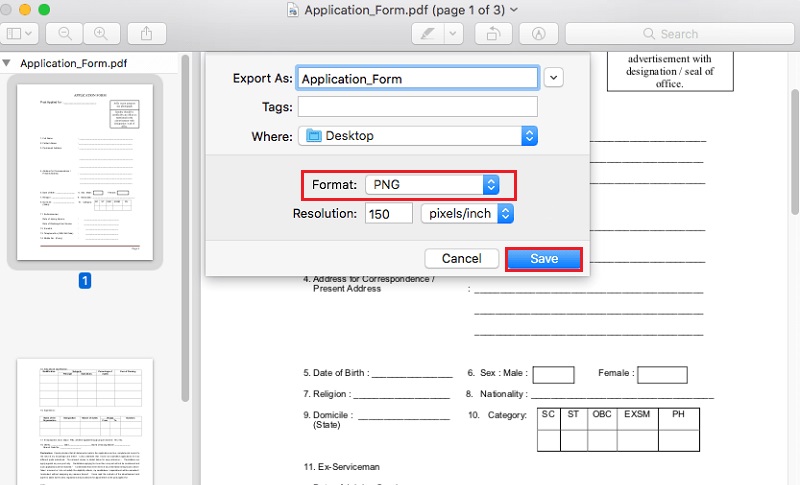Screen dimensions: 800x485
Task: Save the exported file
Action: 544,259
